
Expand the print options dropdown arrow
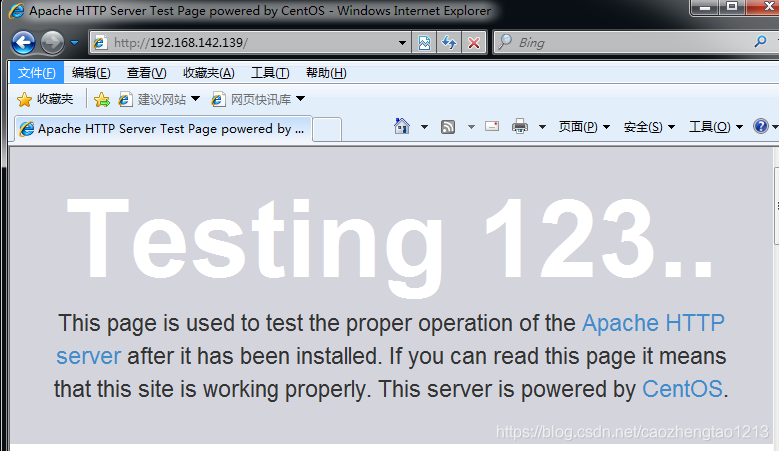pyautogui.click(x=543, y=127)
